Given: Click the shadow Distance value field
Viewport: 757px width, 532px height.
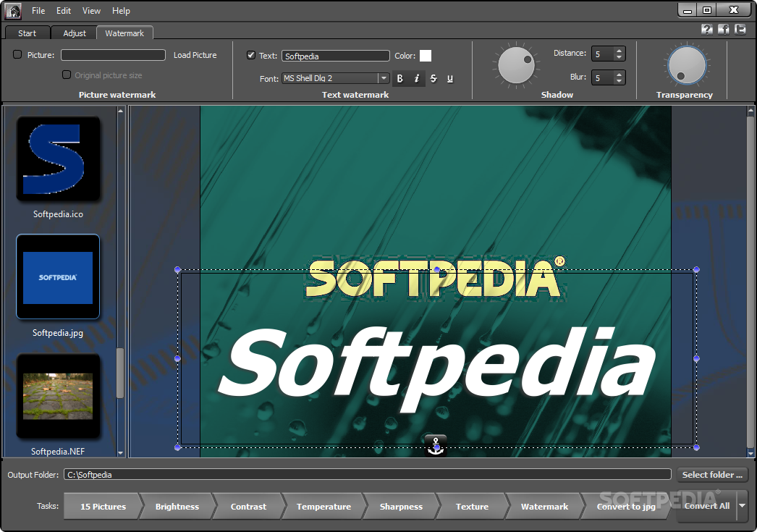Looking at the screenshot, I should pyautogui.click(x=603, y=54).
